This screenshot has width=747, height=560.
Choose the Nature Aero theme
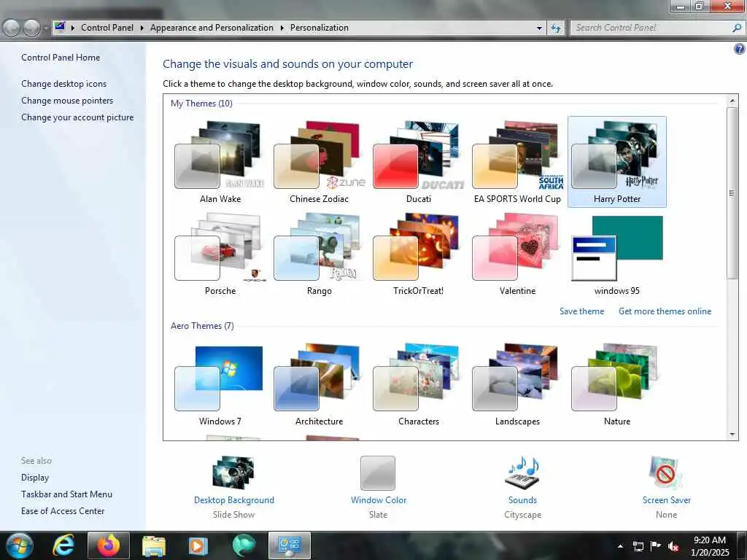pos(617,385)
